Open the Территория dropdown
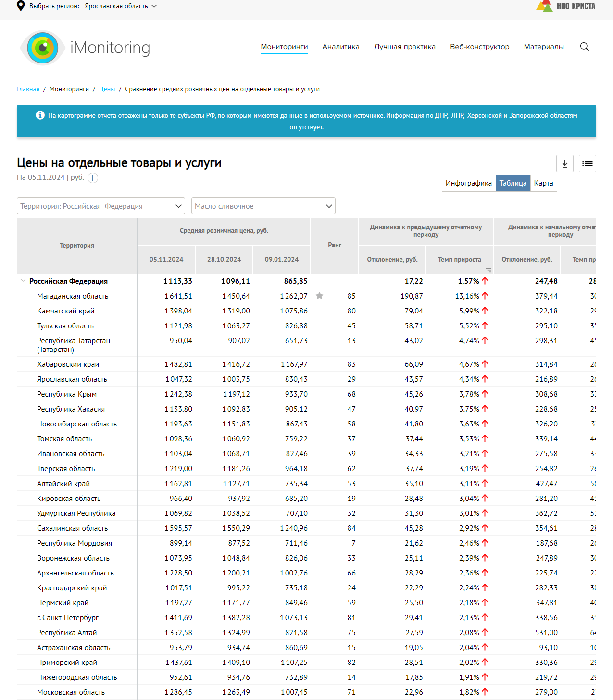Screen dimensions: 613x700 101,206
